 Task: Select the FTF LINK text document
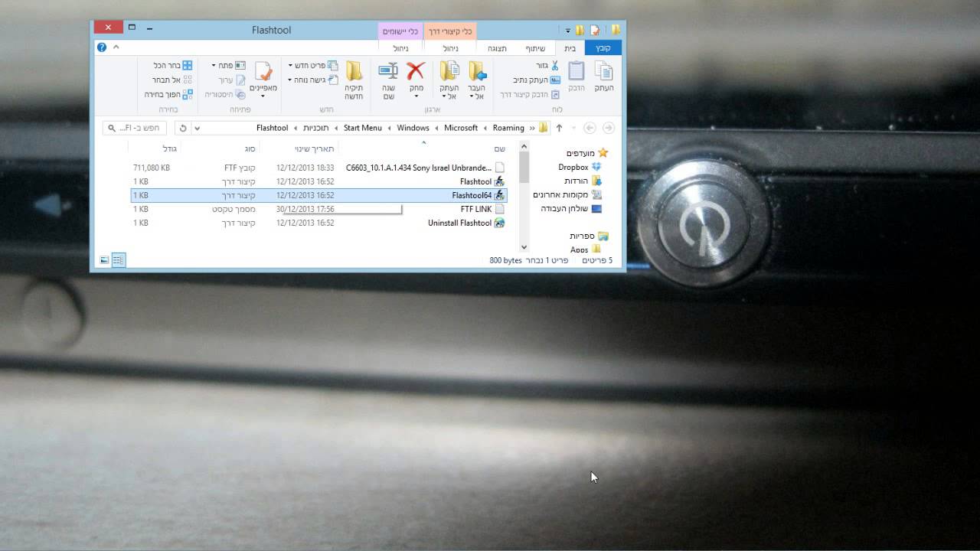click(x=318, y=209)
